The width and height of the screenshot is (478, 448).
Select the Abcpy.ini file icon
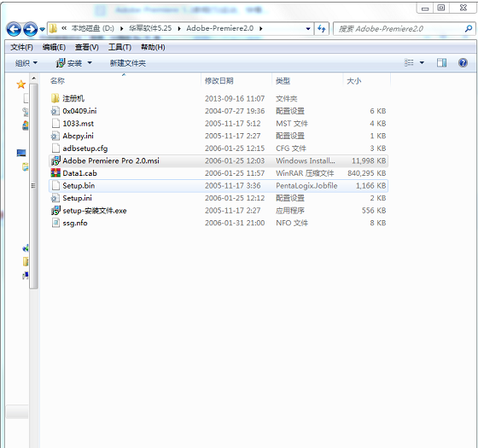pos(55,136)
